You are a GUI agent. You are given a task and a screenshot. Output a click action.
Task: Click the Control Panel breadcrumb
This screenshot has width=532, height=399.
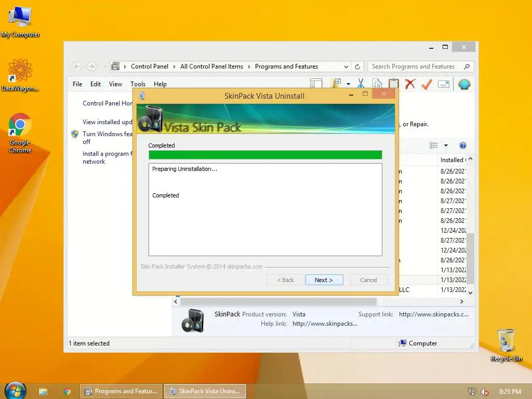149,66
